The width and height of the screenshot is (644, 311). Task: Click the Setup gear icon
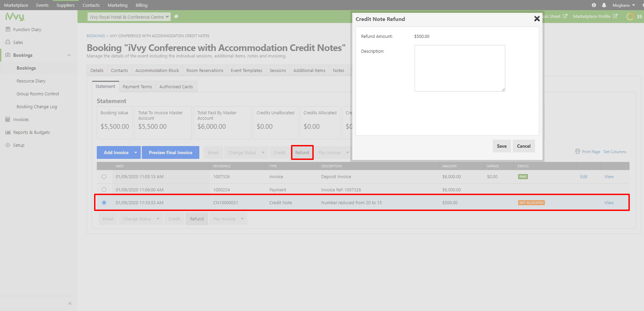pyautogui.click(x=8, y=145)
